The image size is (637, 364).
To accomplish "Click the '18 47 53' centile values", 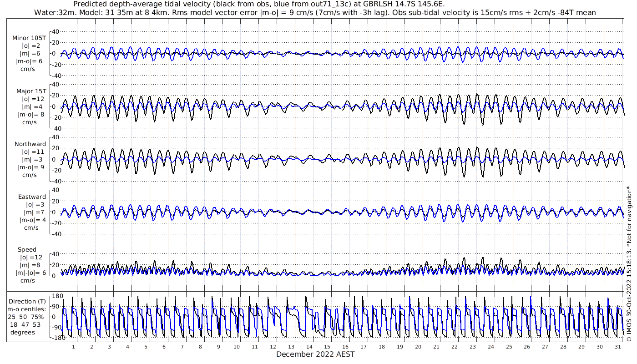I will point(25,325).
